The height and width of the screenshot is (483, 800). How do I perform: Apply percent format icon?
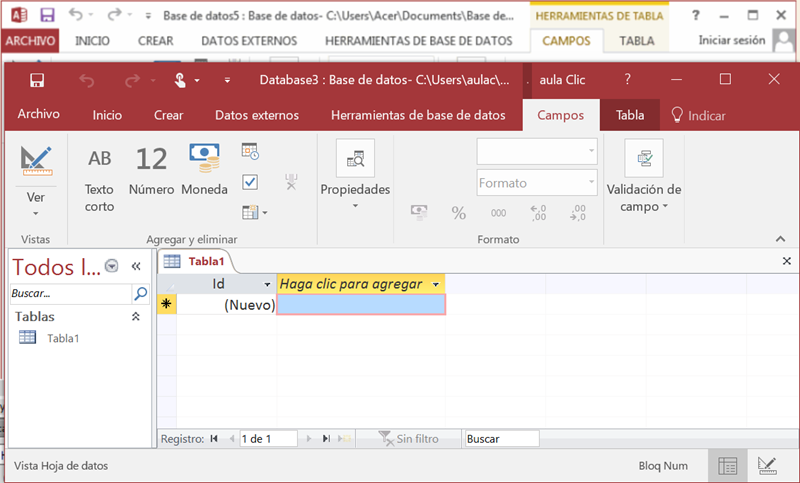pos(459,213)
